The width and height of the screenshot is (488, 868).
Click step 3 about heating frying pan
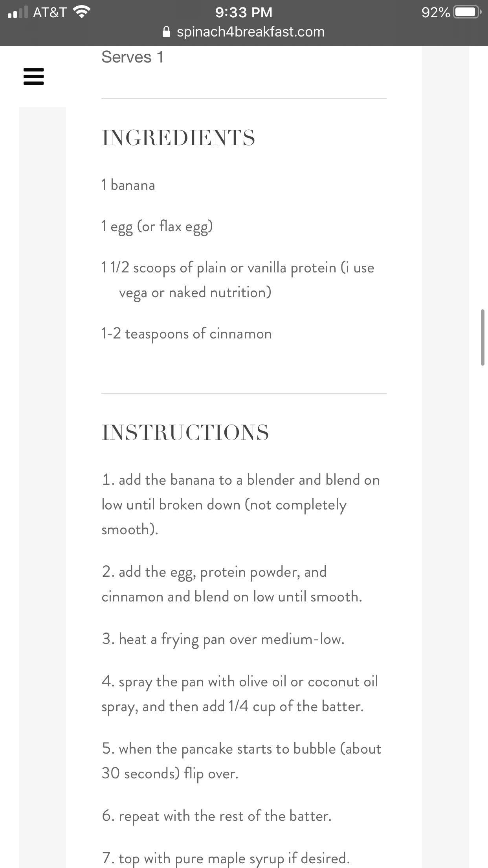(223, 639)
